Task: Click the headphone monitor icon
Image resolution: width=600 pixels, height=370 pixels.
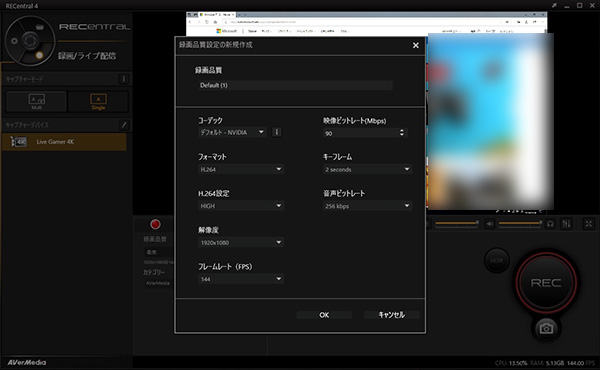Action: pyautogui.click(x=550, y=224)
